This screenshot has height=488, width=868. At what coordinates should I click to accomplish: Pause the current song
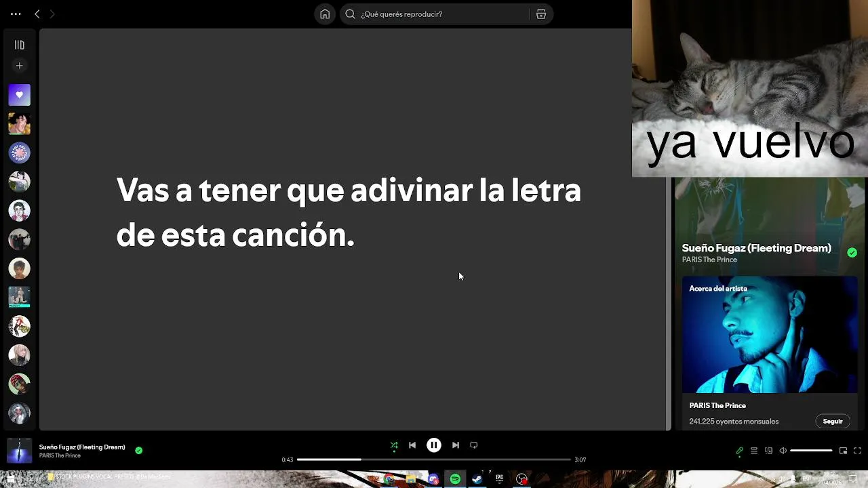tap(434, 445)
